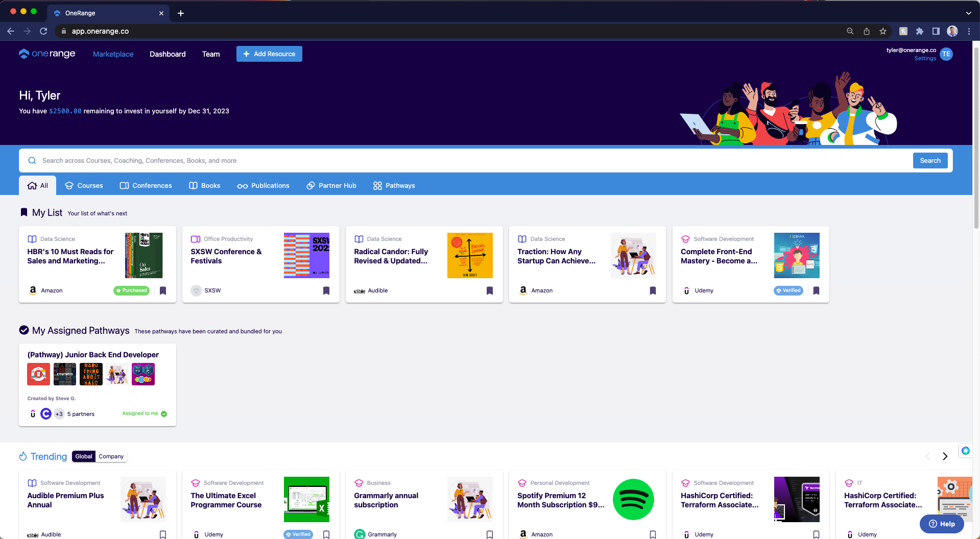Open the Pathways tab
The image size is (980, 539).
coord(394,186)
